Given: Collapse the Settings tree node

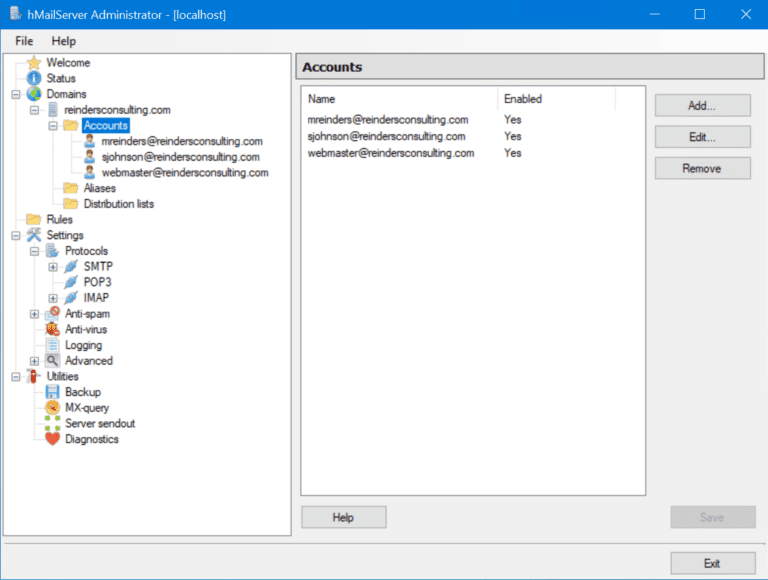Looking at the screenshot, I should pos(16,236).
